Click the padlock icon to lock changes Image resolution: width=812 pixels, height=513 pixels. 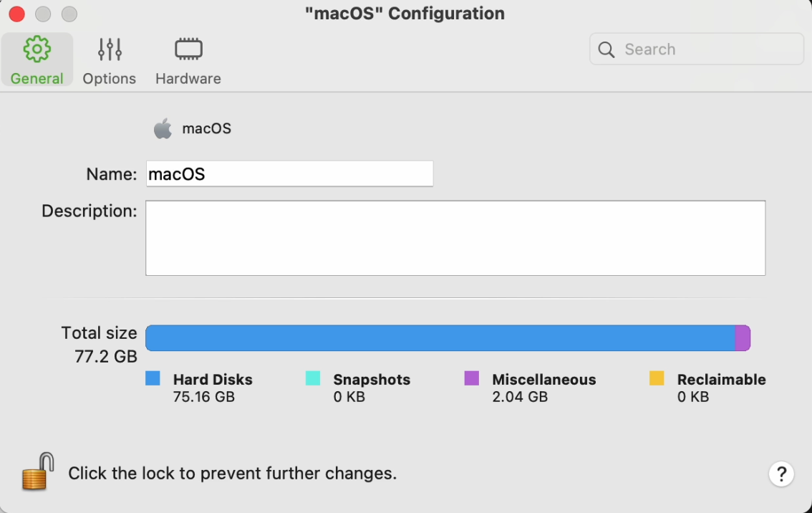click(x=38, y=471)
